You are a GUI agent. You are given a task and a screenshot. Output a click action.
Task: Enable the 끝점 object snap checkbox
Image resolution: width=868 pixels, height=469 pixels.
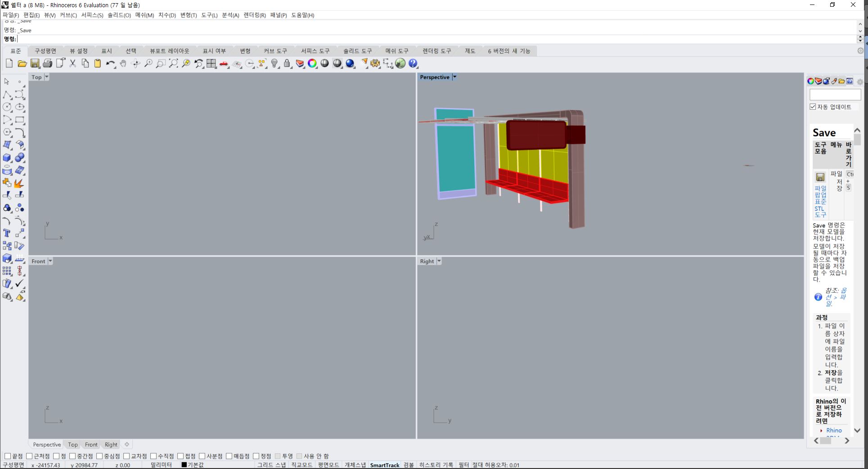point(8,456)
